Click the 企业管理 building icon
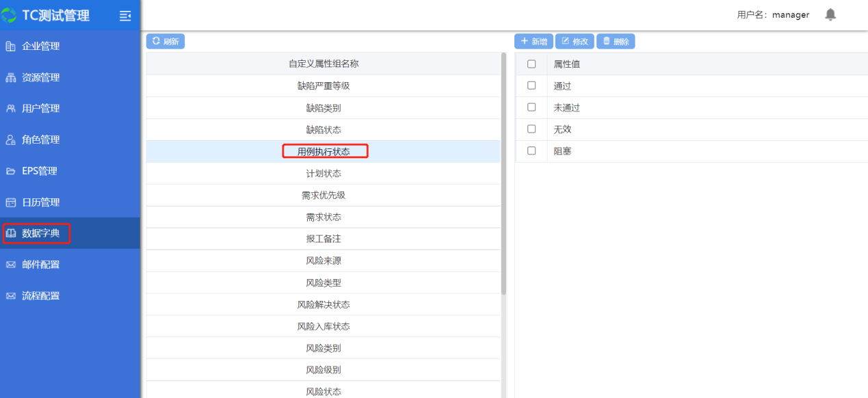This screenshot has height=398, width=868. (10, 47)
